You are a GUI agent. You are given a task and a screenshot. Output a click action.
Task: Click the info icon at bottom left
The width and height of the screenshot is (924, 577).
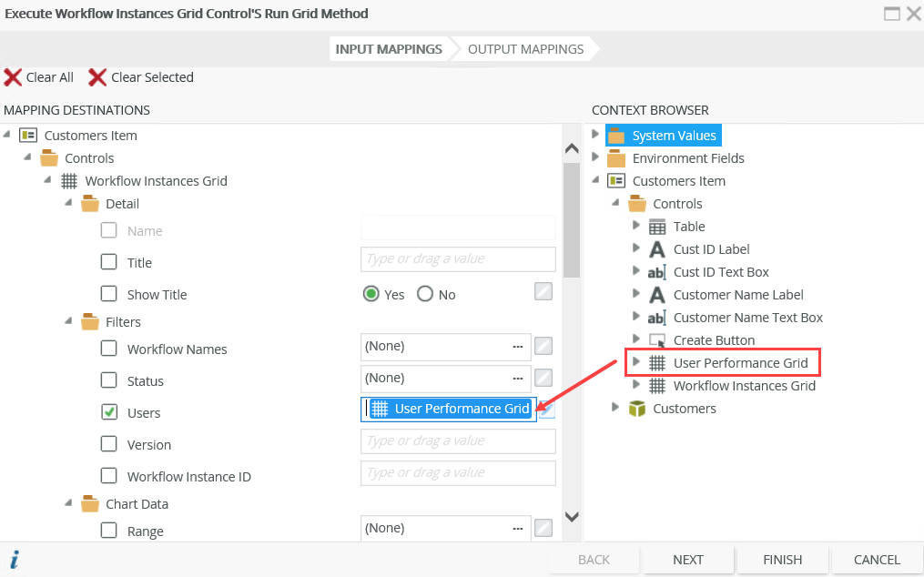pos(15,560)
